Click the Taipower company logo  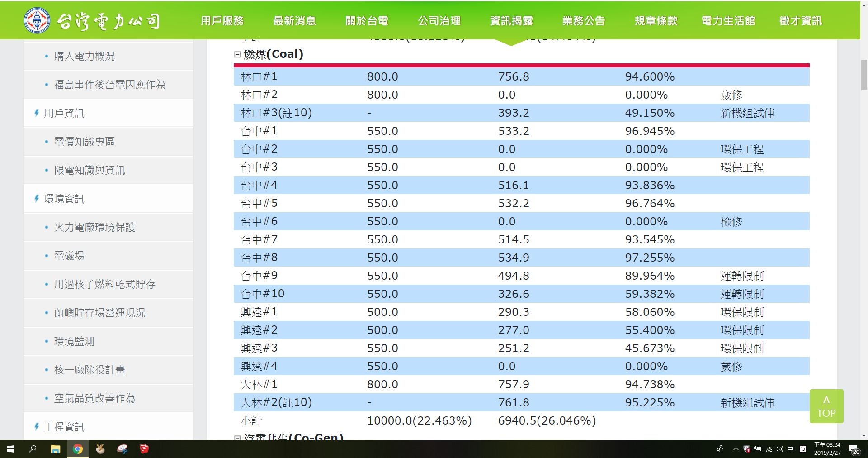(x=92, y=20)
